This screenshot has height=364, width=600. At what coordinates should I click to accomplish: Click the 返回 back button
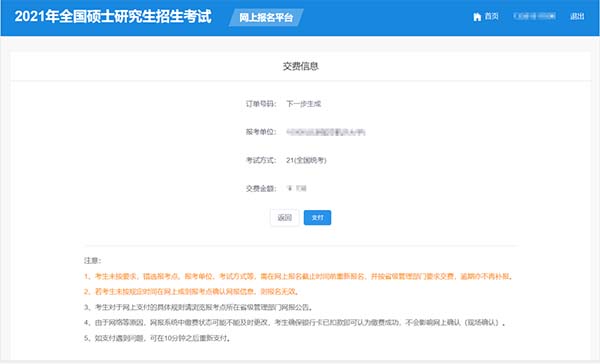point(284,218)
